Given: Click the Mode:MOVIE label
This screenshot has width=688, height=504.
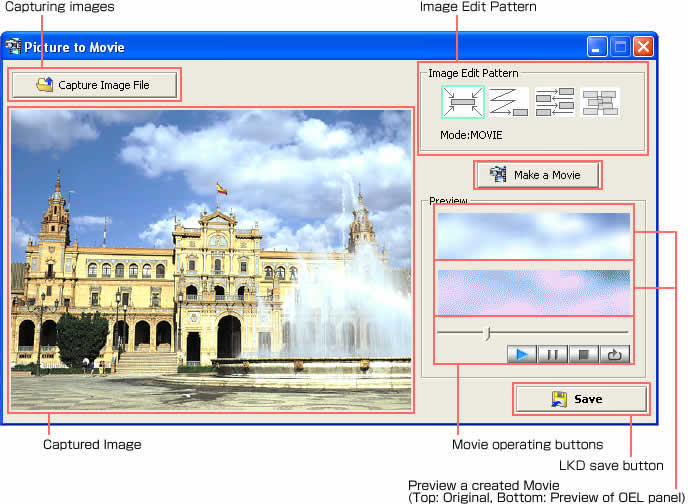Looking at the screenshot, I should pyautogui.click(x=471, y=134).
